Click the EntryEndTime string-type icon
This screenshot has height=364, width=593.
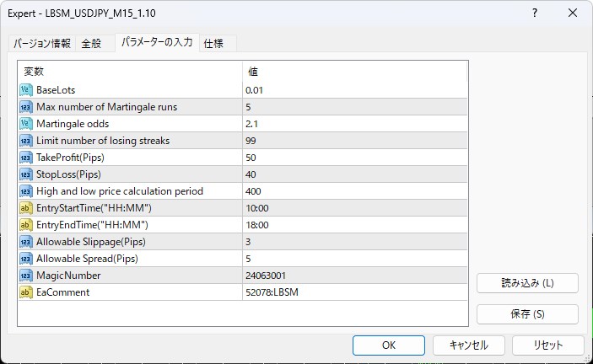coord(25,225)
